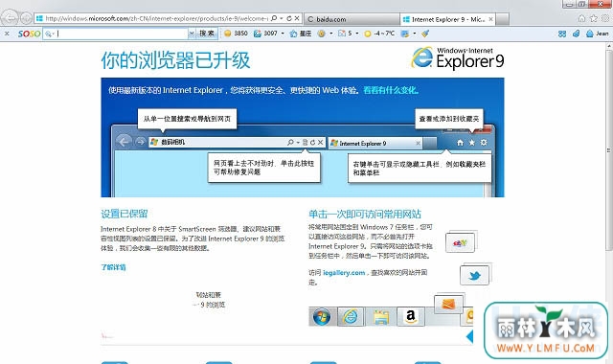Open Favorites with the star icon
Viewport: 613px width, 364px height.
click(x=594, y=18)
